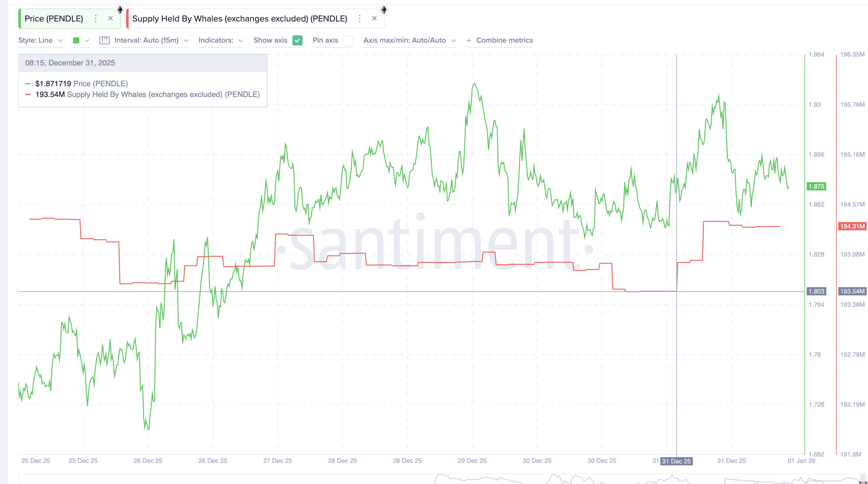This screenshot has width=868, height=484.
Task: Open the Price (PENDLE) options kebab menu
Action: pos(96,19)
